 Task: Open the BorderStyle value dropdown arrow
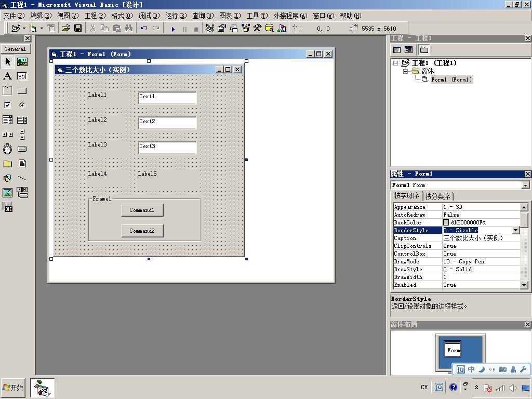[x=516, y=230]
